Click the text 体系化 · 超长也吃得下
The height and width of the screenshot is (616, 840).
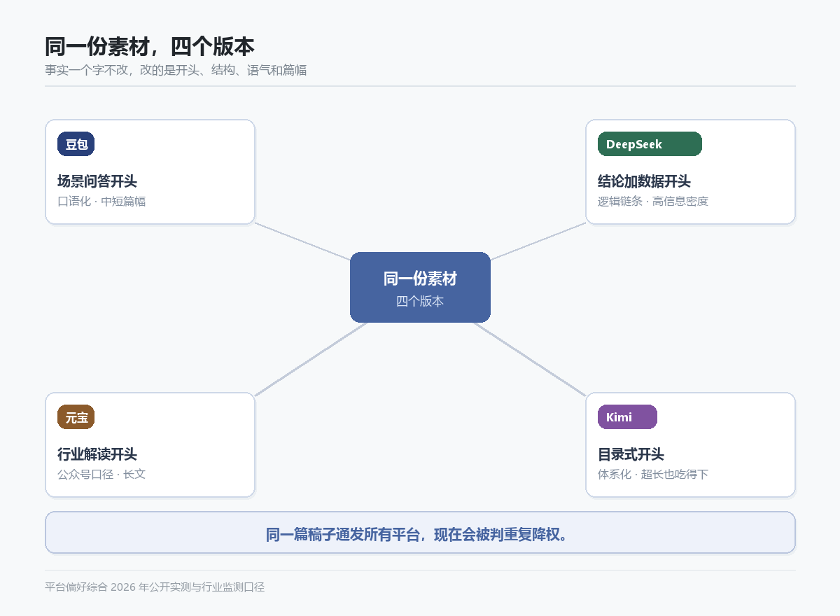[653, 475]
